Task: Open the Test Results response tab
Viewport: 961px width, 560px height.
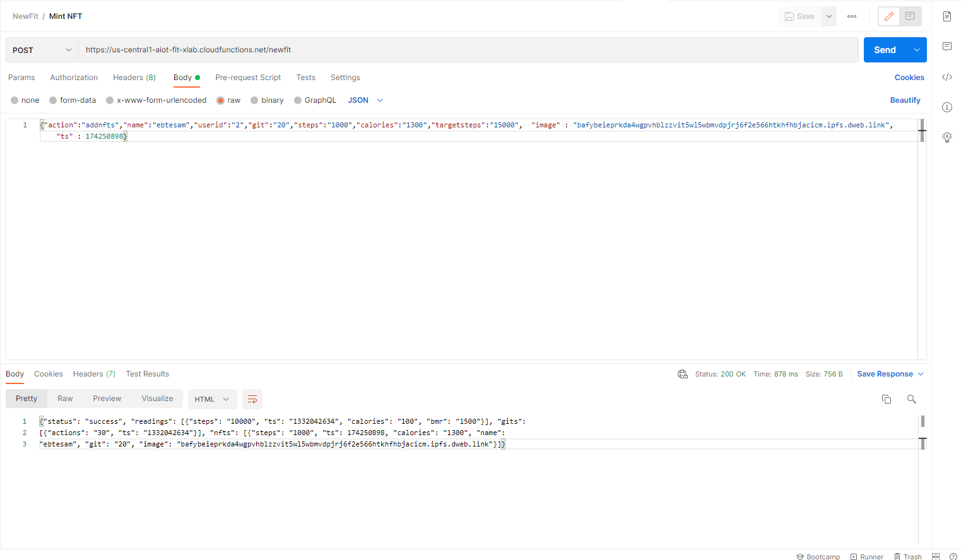Action: pyautogui.click(x=148, y=374)
